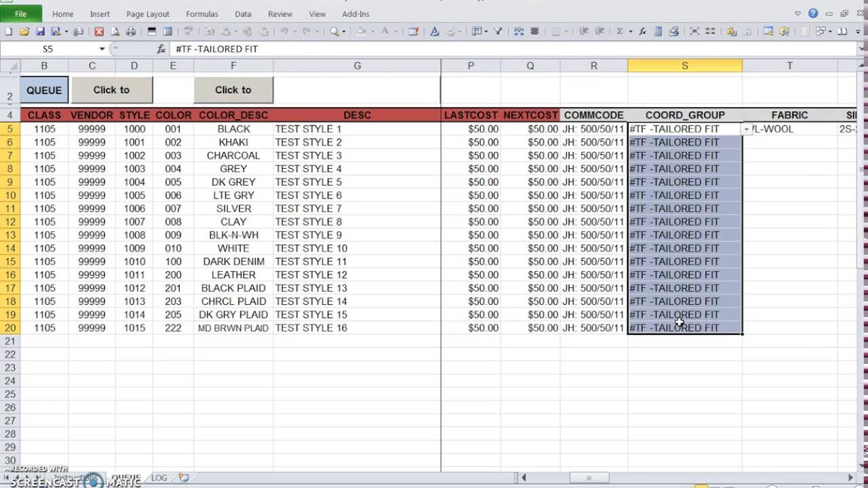The image size is (868, 488).
Task: Click the full screen expand icon
Action: click(x=694, y=31)
